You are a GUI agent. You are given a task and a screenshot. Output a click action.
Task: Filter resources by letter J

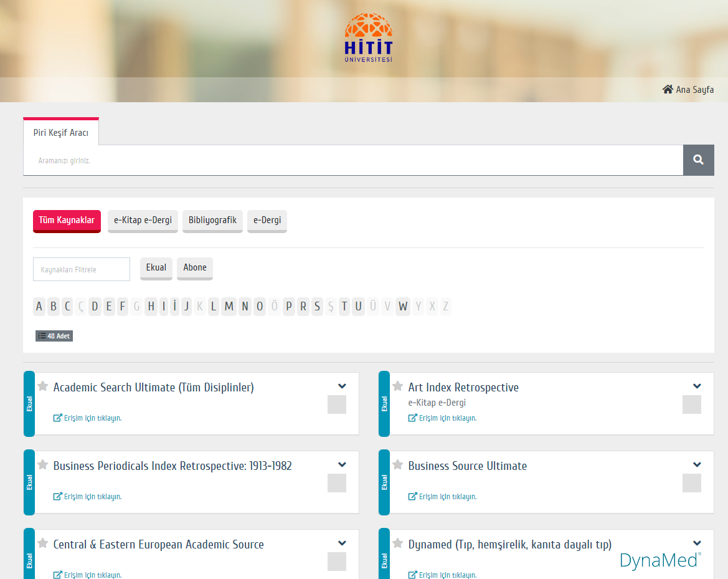point(186,306)
